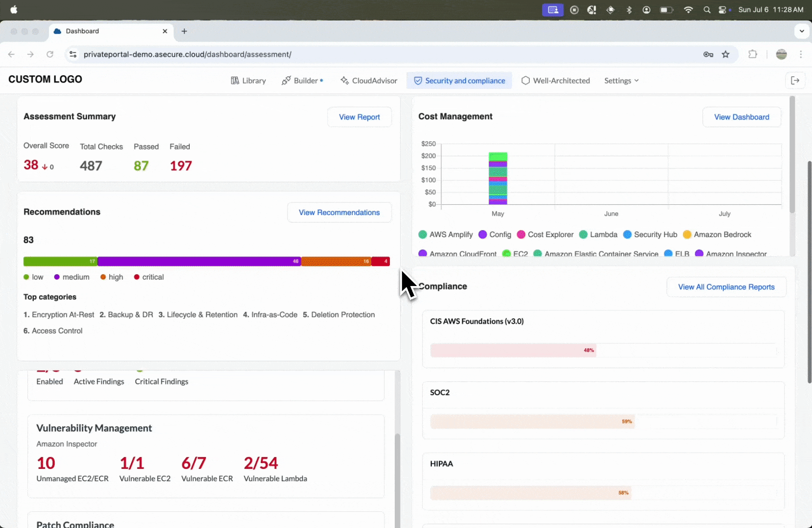812x528 pixels.
Task: Reload the dashboard page
Action: point(50,54)
